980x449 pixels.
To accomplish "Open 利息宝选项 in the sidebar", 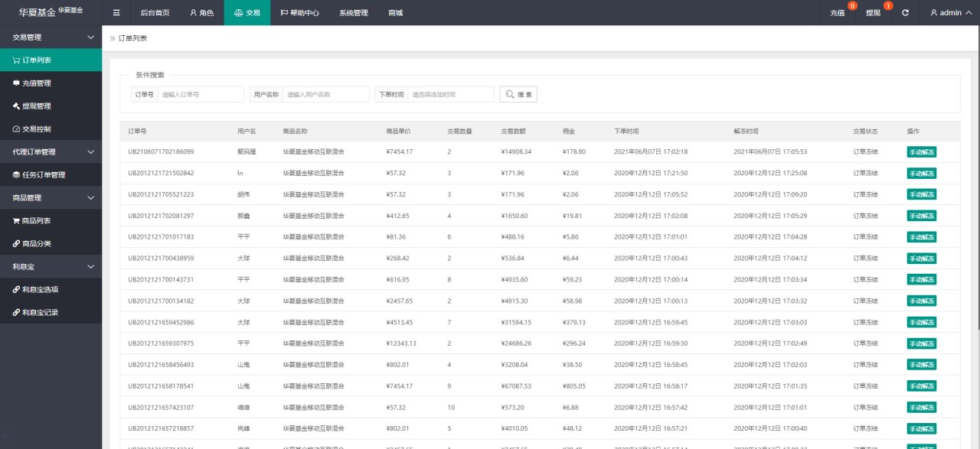I will [51, 289].
